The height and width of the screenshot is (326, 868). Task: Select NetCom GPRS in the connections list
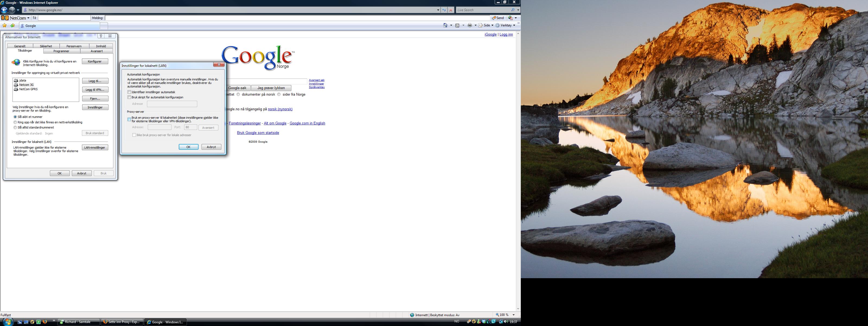(x=28, y=89)
